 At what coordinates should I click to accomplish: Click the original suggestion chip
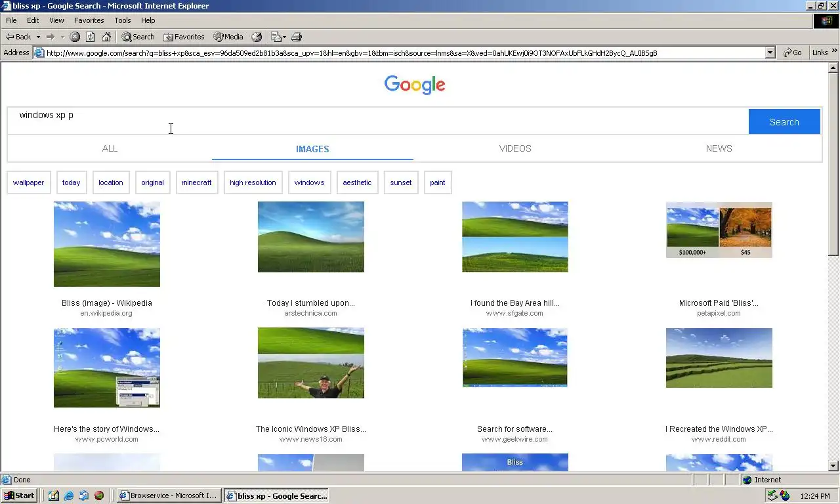click(152, 182)
